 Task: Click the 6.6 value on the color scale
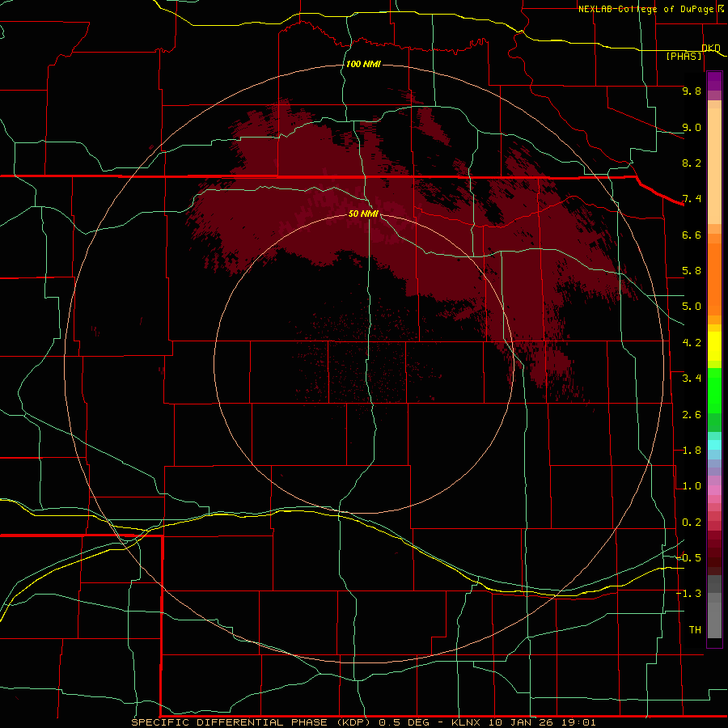click(692, 235)
